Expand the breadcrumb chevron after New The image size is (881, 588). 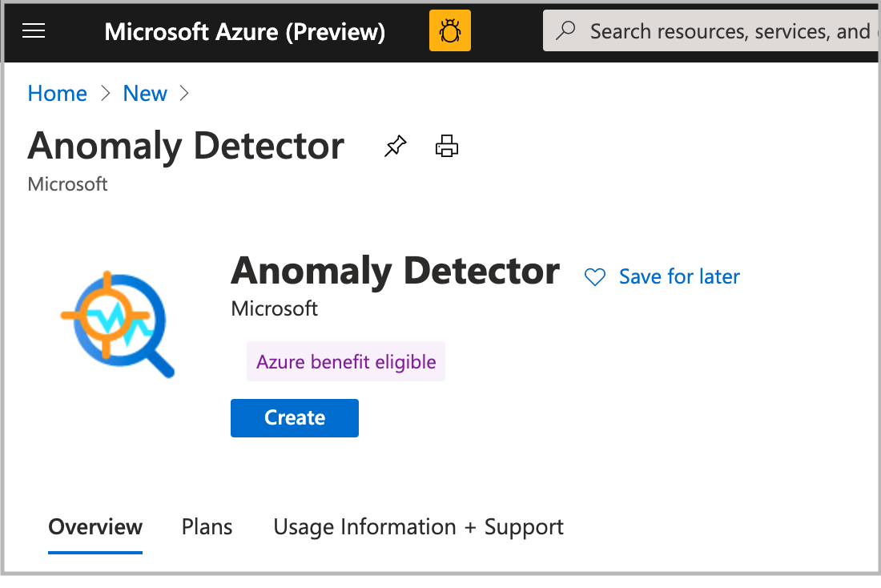coord(184,94)
